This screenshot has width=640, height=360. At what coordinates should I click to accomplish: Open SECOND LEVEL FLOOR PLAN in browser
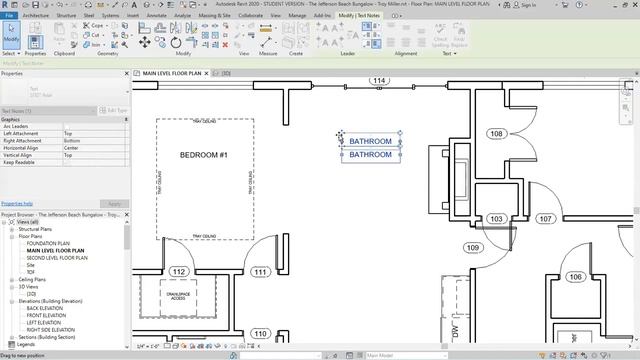coord(57,258)
